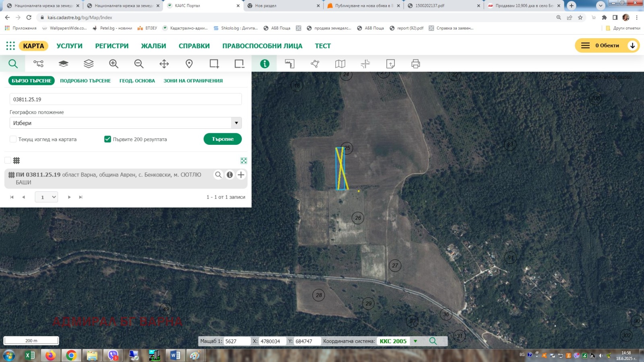Uncheck 'Първите 200 резултата' checkbox

(x=107, y=139)
